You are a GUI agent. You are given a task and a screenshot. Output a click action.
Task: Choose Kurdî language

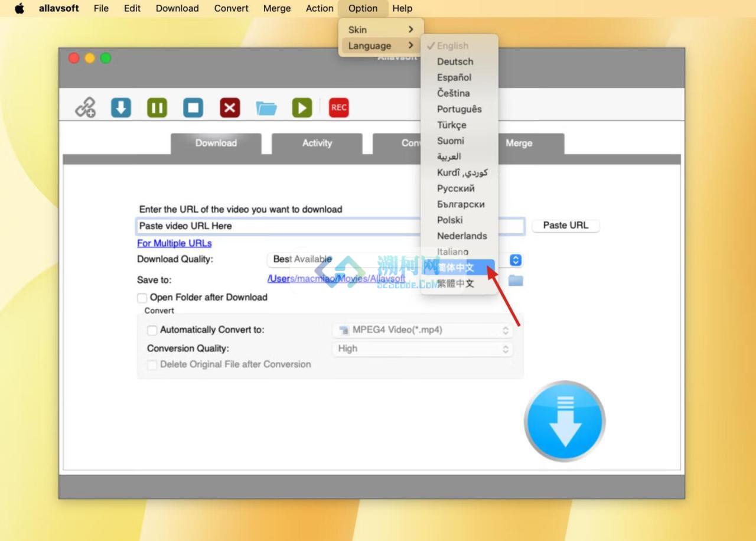[460, 172]
